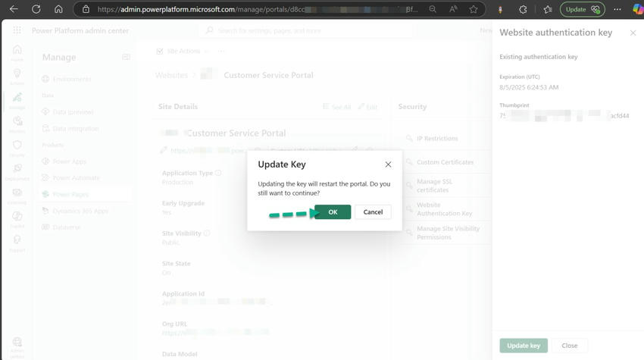Open the browser zoom magnifier icon
This screenshot has width=644, height=360.
[433, 9]
